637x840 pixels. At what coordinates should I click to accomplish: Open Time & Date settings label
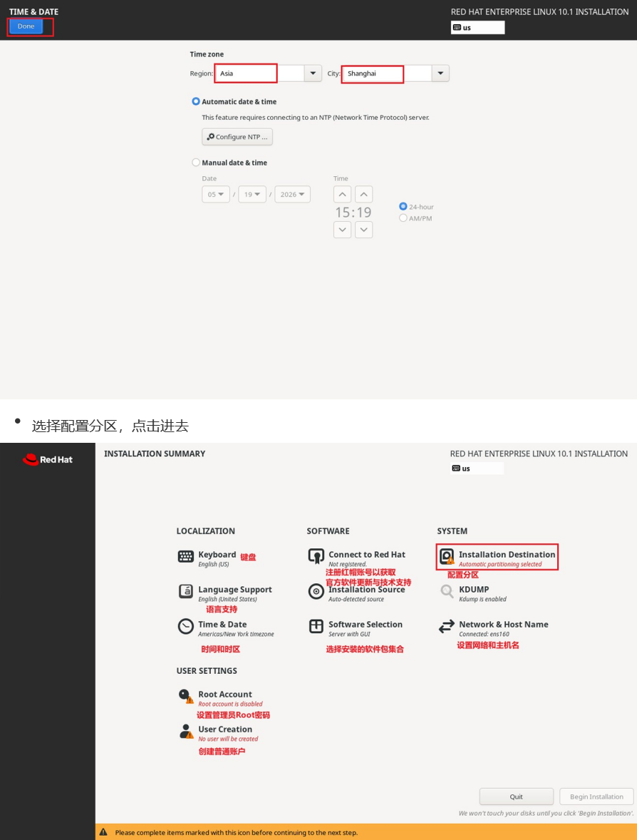(x=222, y=624)
